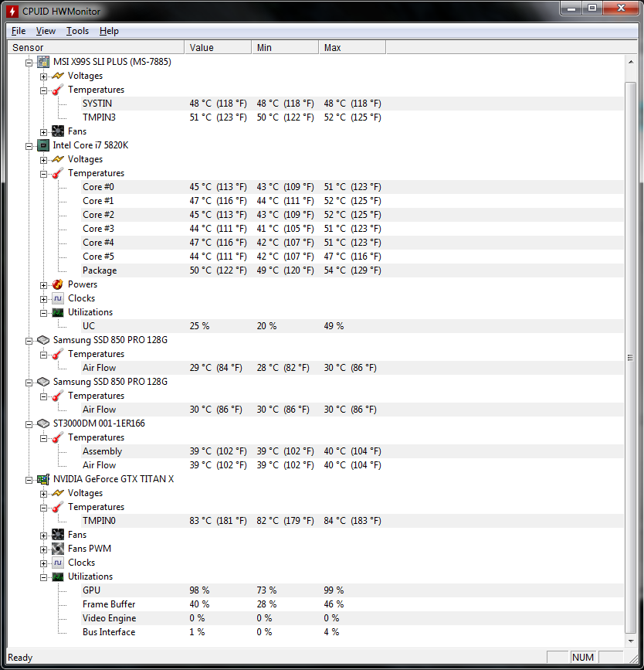Click the MSI X99S motherboard icon
Image resolution: width=644 pixels, height=670 pixels.
pos(43,62)
